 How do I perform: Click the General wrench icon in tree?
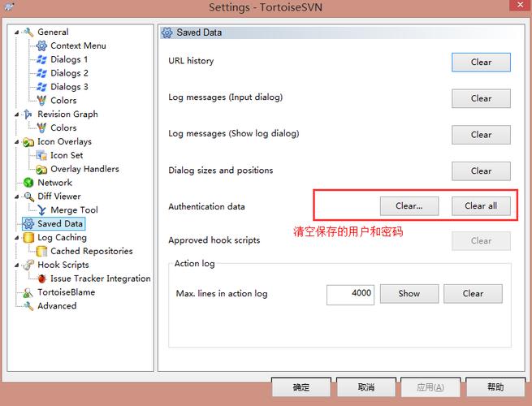tap(28, 32)
